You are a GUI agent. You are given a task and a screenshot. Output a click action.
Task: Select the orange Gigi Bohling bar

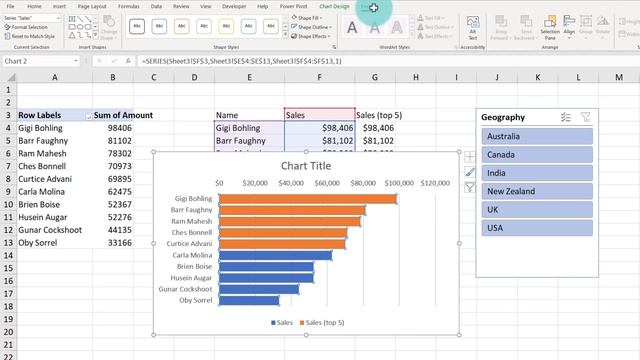(x=308, y=199)
